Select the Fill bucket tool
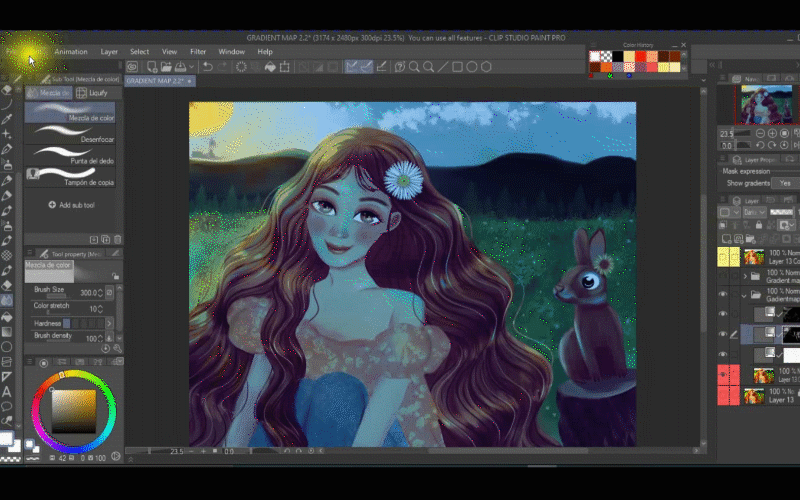Image resolution: width=800 pixels, height=500 pixels. click(x=7, y=316)
